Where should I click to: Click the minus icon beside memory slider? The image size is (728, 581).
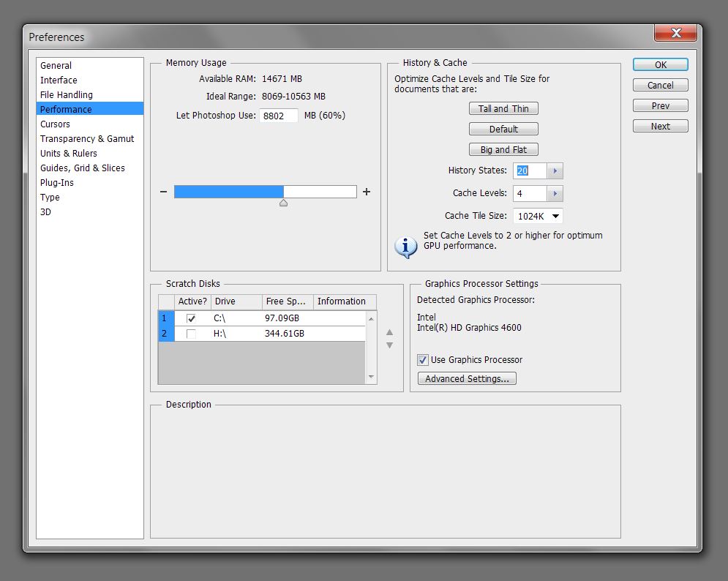tap(163, 192)
